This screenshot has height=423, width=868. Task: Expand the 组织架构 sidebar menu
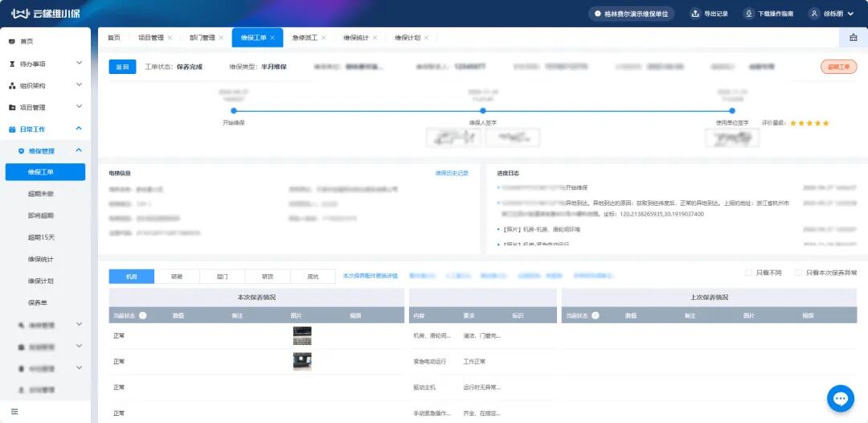pos(79,85)
